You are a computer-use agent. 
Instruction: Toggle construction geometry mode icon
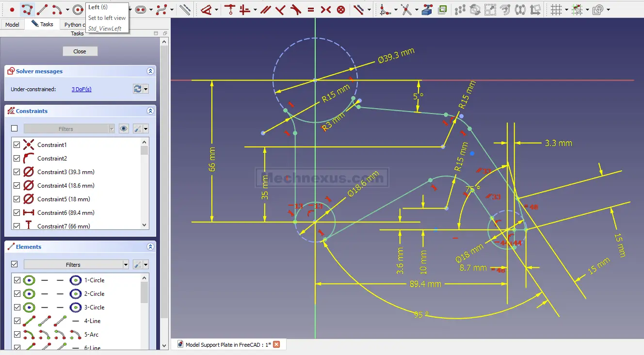point(185,9)
